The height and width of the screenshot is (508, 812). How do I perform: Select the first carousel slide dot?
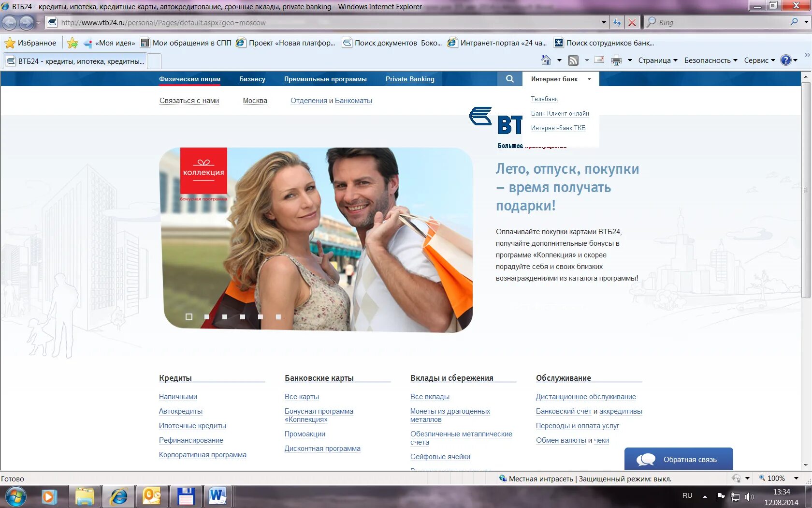(189, 317)
